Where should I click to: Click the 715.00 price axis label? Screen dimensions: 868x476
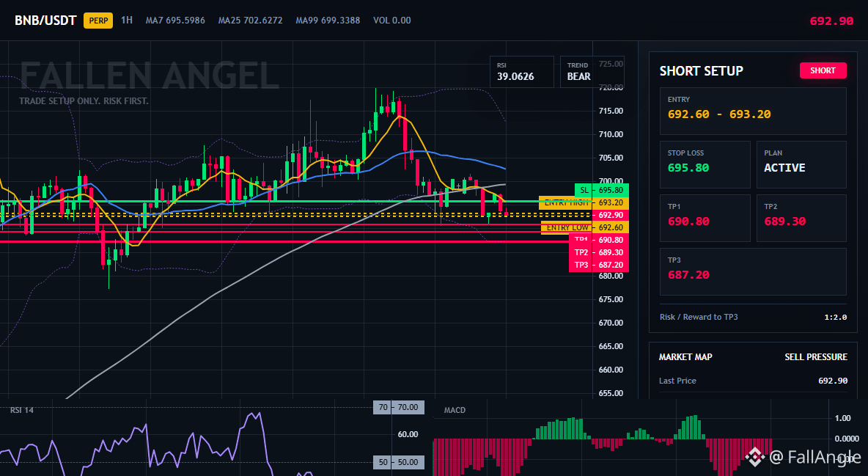(x=611, y=111)
